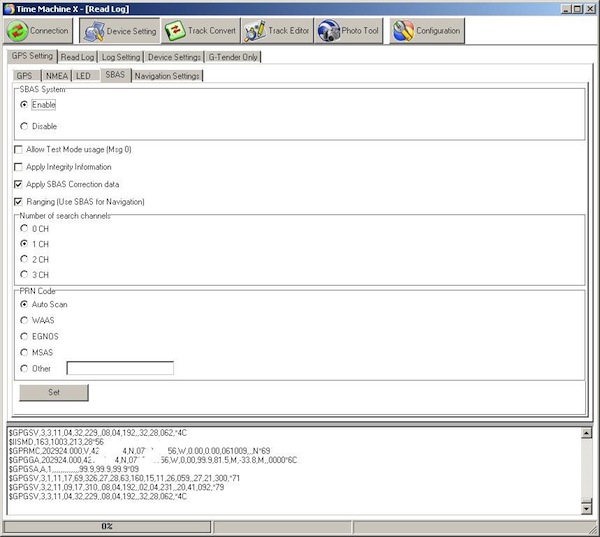The image size is (600, 537).
Task: Click the $GPGGA,202924.000 log line
Action: click(x=153, y=460)
